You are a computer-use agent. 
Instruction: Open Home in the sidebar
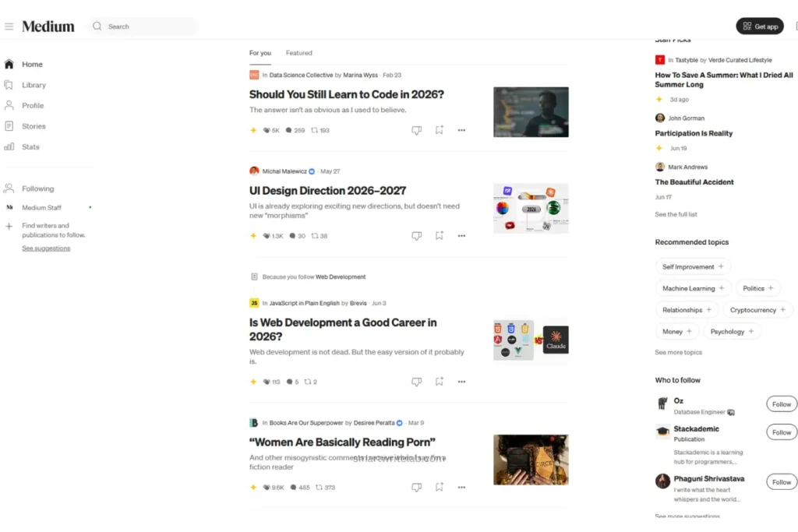click(24, 64)
